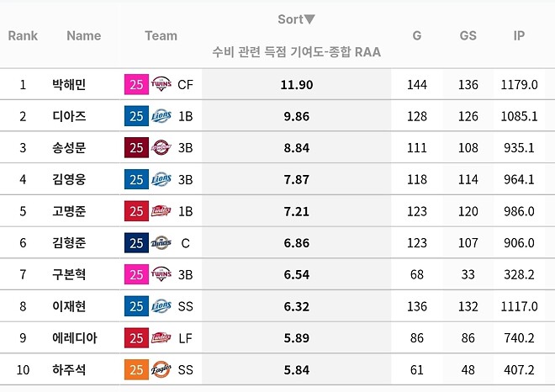
Task: Click the Eagles logo in 하주석 row
Action: pos(161,369)
